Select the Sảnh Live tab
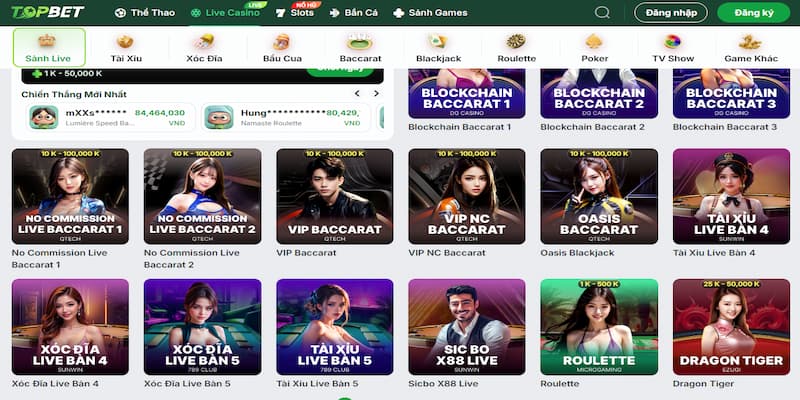The height and width of the screenshot is (400, 800). 49,47
